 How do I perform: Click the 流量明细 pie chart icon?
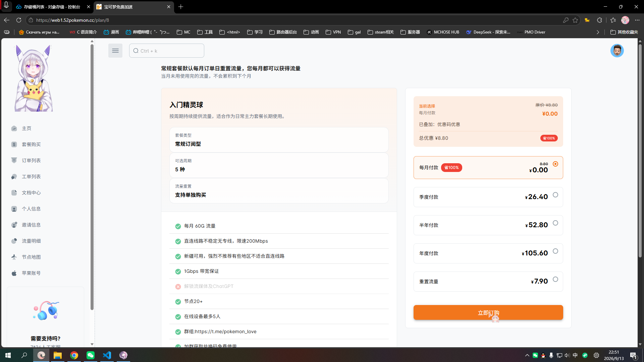pyautogui.click(x=14, y=241)
